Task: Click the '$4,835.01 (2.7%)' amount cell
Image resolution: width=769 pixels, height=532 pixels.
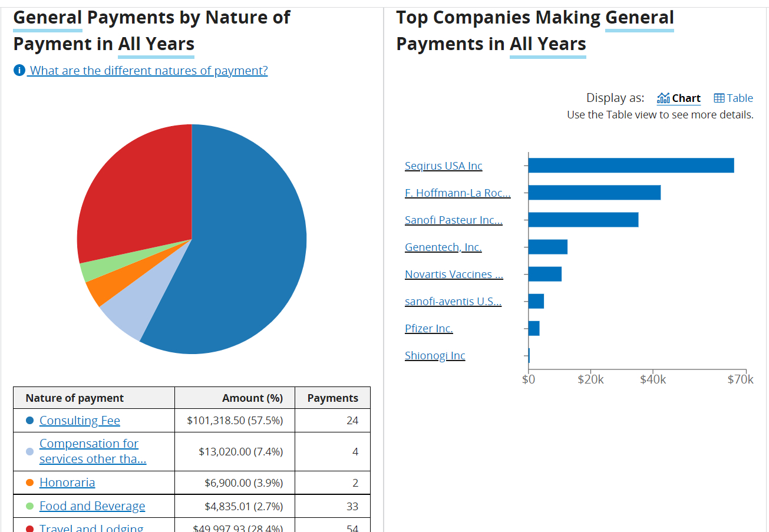Action: coord(235,506)
